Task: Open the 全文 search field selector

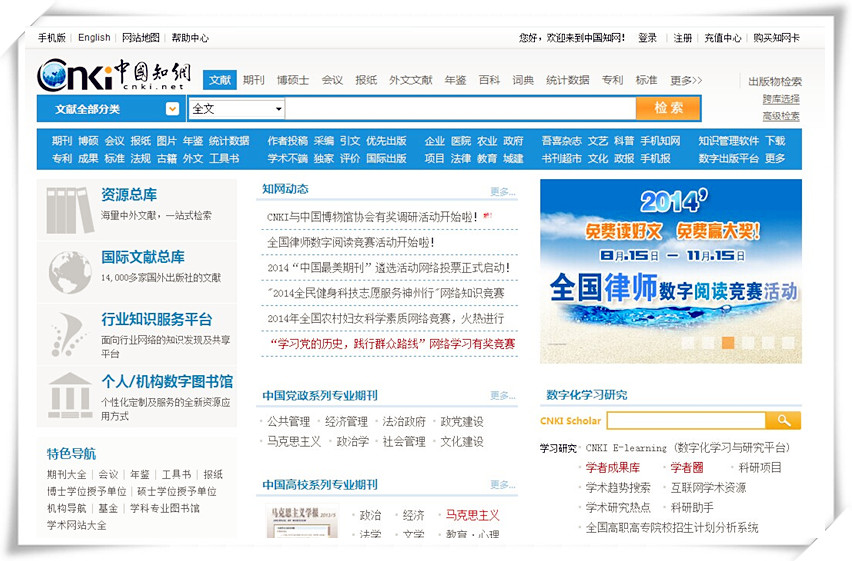Action: tap(237, 109)
